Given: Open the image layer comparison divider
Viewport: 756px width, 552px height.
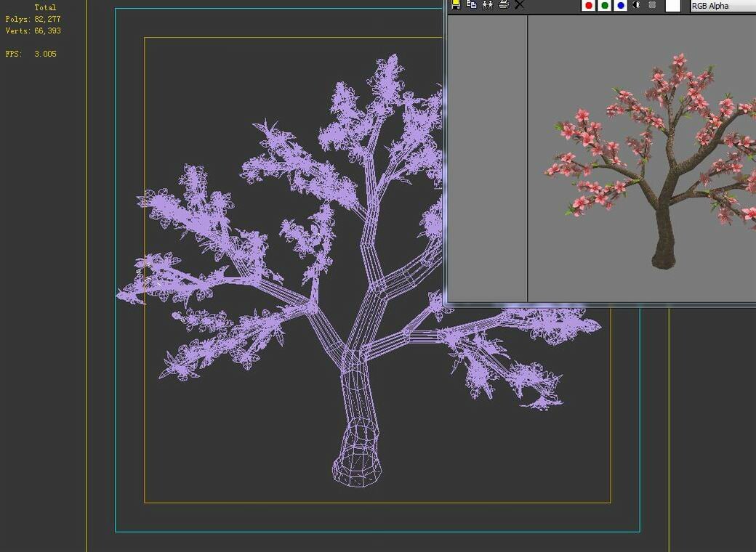Looking at the screenshot, I should click(x=527, y=160).
